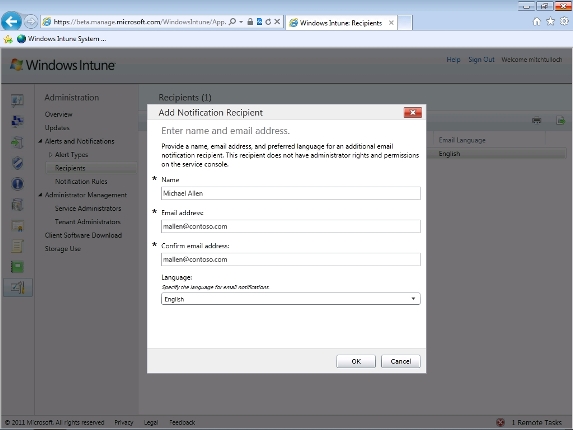Click the Sign Out link

point(481,60)
